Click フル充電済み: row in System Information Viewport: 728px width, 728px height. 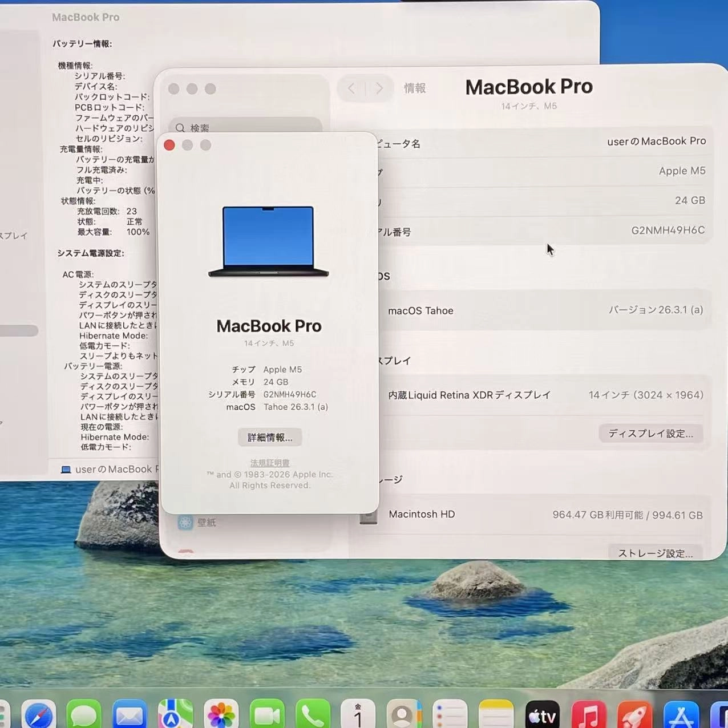tap(102, 170)
